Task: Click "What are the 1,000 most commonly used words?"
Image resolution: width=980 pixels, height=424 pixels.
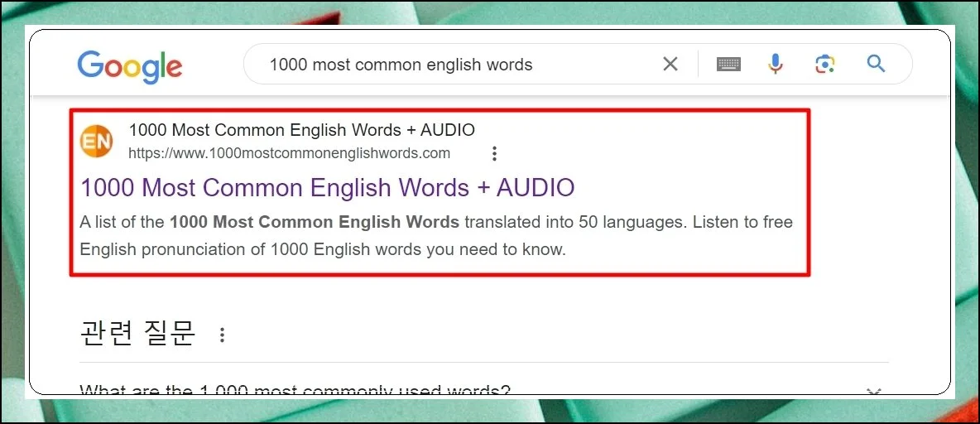Action: click(x=295, y=390)
